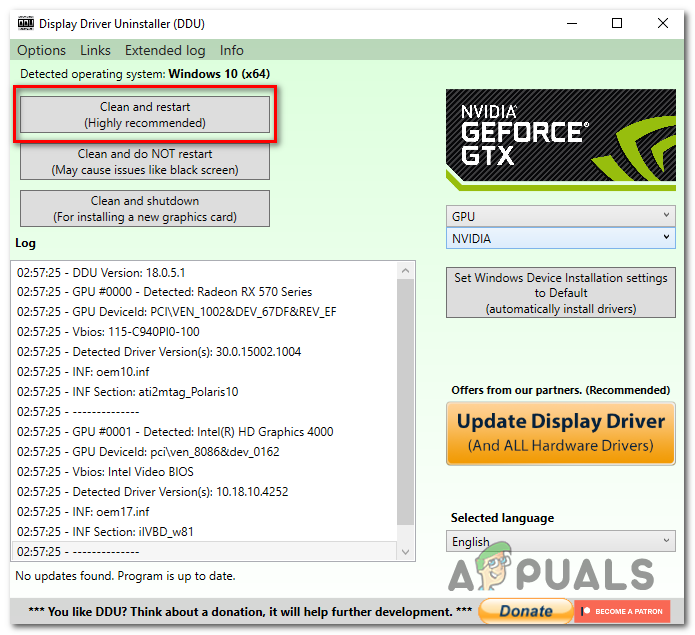Screen dimensions: 695x635
Task: Maximize the DDU window
Action: [x=617, y=23]
